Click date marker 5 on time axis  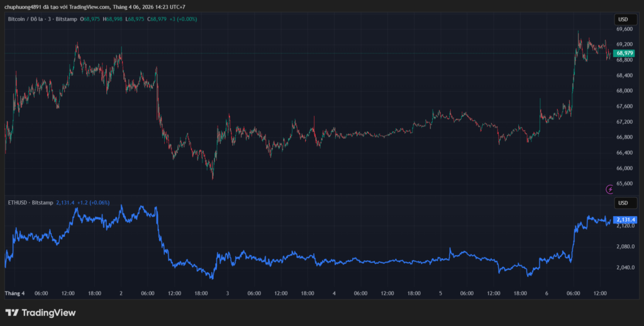point(440,293)
